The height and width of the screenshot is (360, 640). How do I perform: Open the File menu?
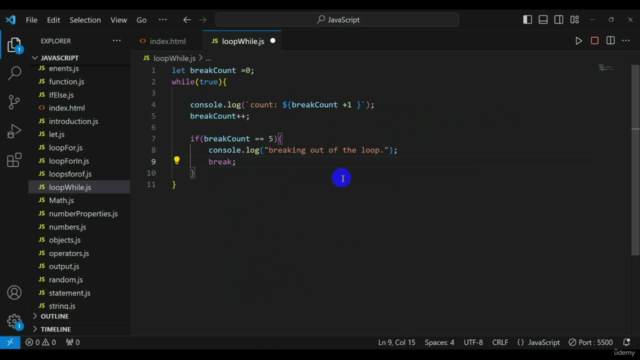pyautogui.click(x=31, y=20)
